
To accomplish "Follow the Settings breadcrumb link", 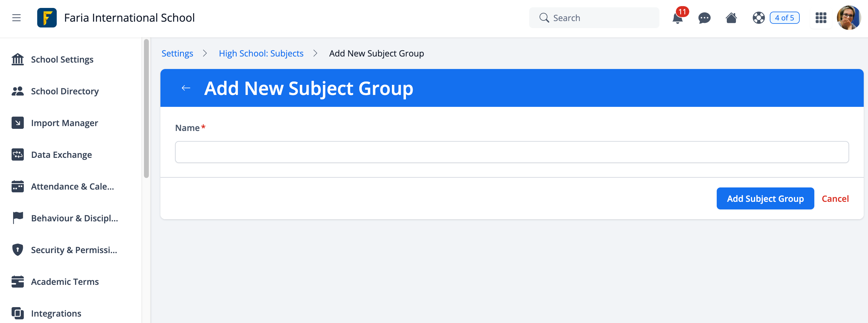I will click(177, 53).
